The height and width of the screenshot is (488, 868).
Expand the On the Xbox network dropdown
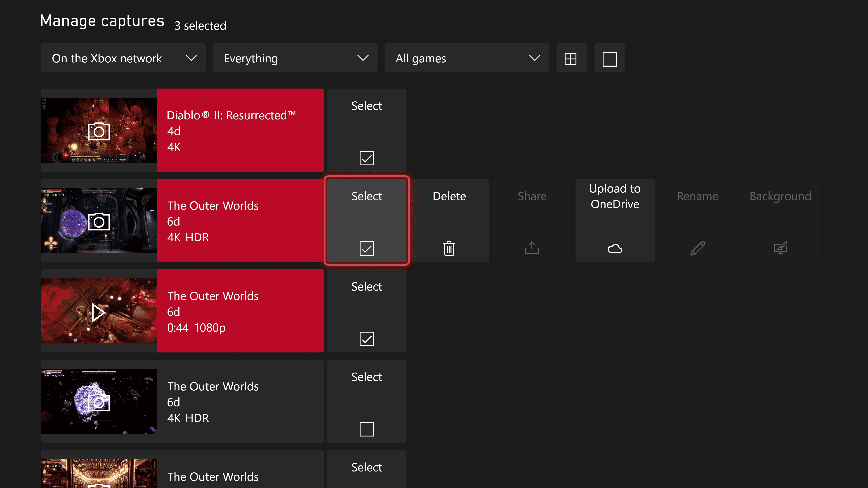[x=123, y=58]
